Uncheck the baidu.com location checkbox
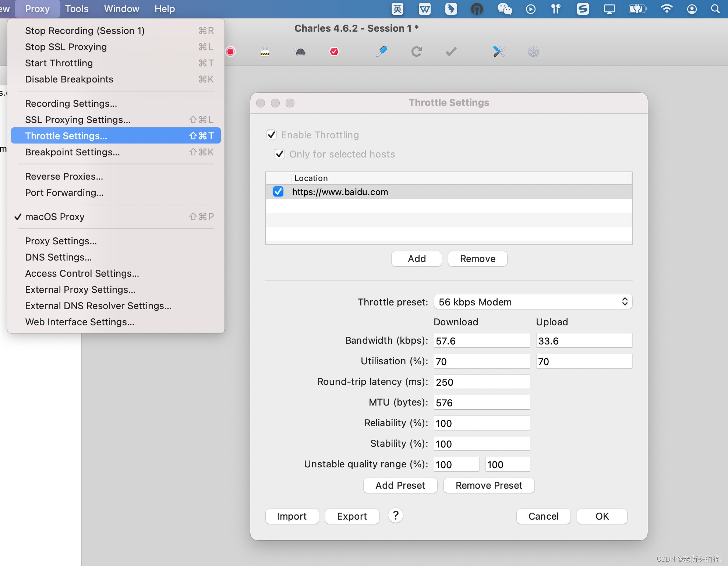728x566 pixels. [x=278, y=192]
